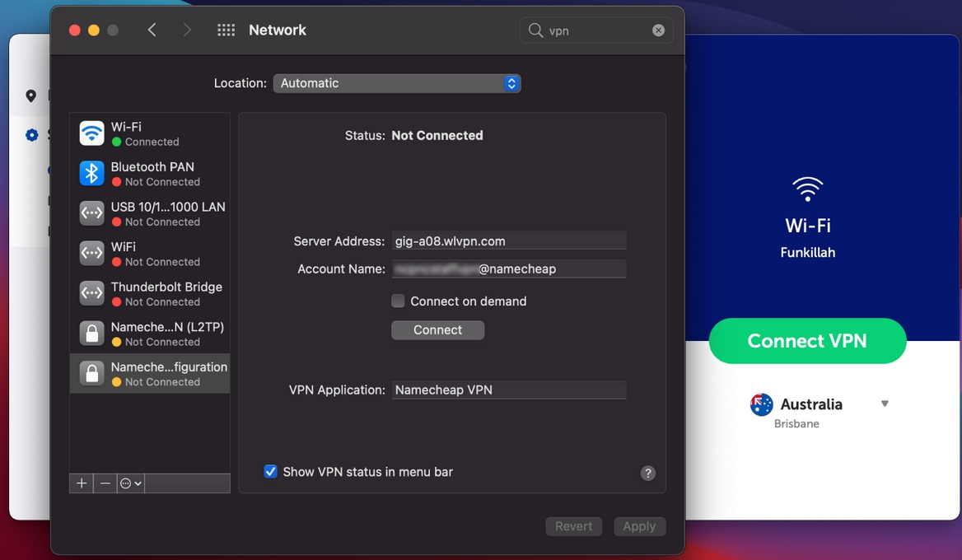Open the Location dropdown
962x560 pixels.
397,83
